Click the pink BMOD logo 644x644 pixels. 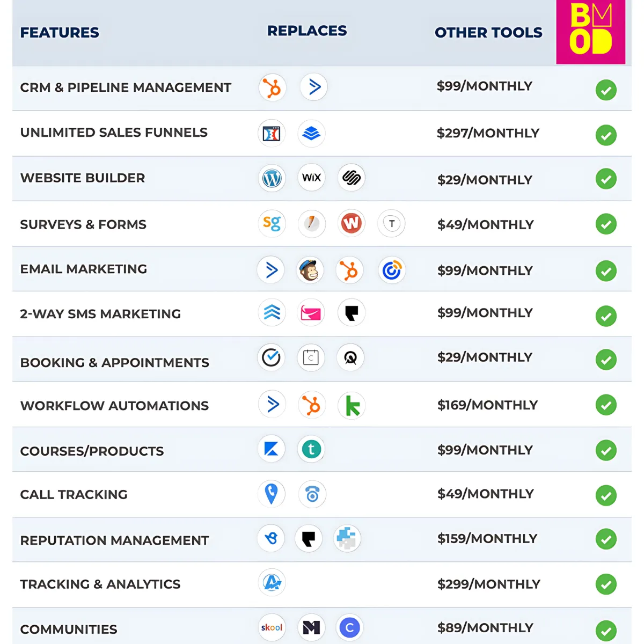(x=591, y=32)
